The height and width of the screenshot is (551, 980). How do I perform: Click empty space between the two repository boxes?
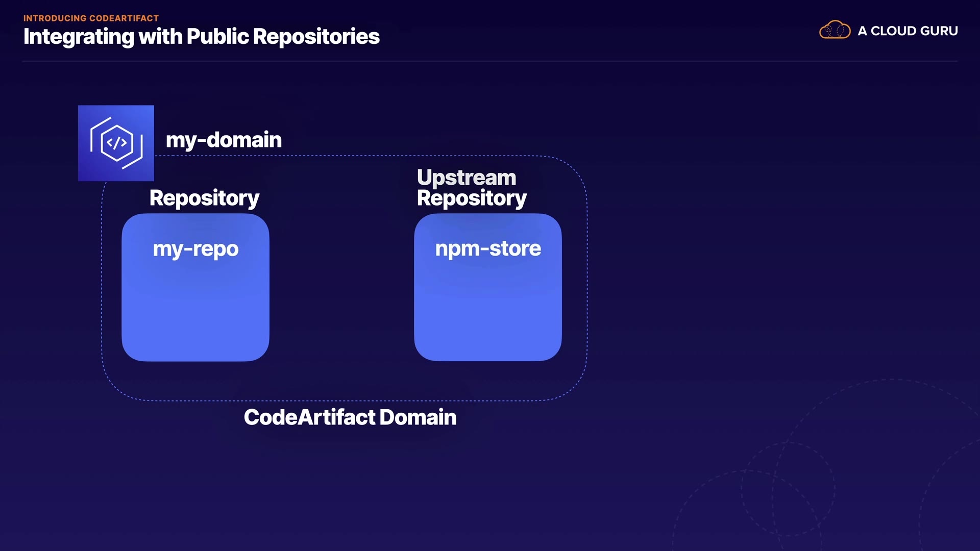341,287
